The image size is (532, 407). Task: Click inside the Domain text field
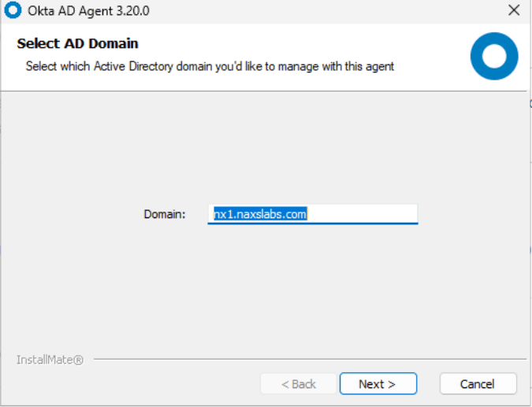pyautogui.click(x=313, y=214)
